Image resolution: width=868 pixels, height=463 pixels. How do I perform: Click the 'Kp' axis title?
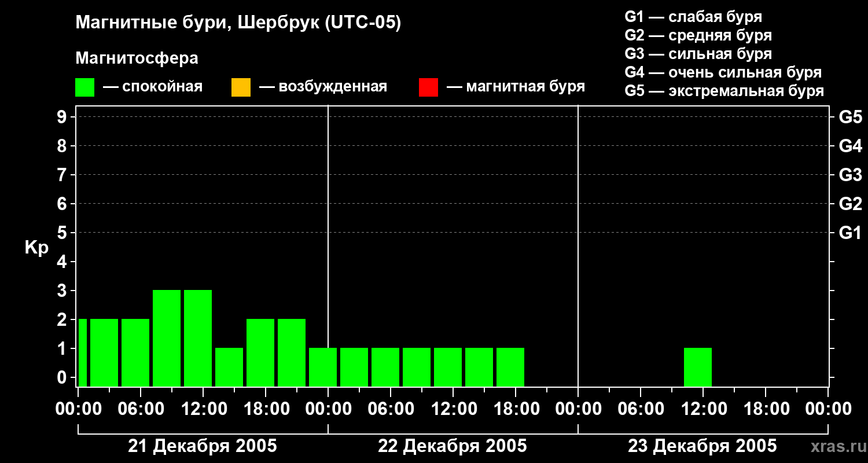pyautogui.click(x=36, y=248)
